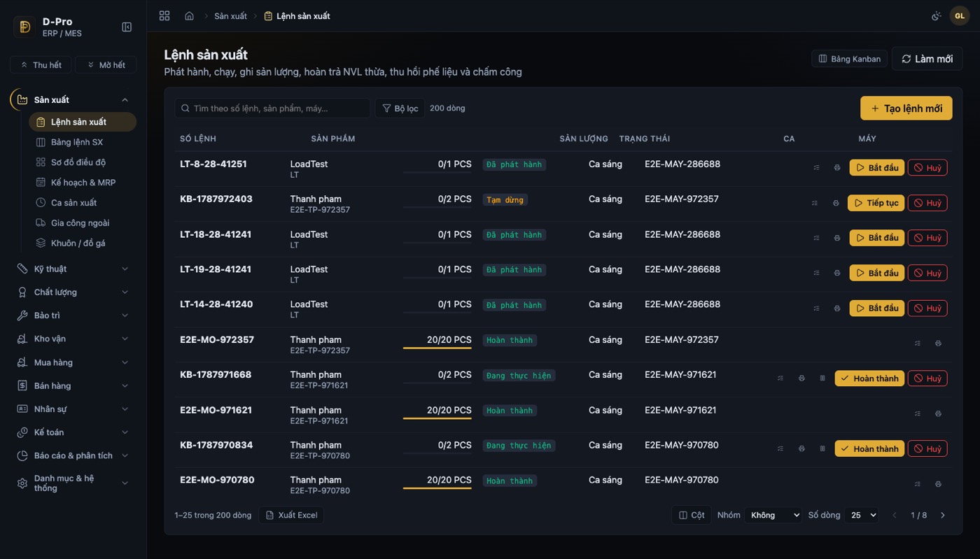Viewport: 980px width, 559px height.
Task: Click the Tạo lệnh mới button
Action: click(906, 108)
